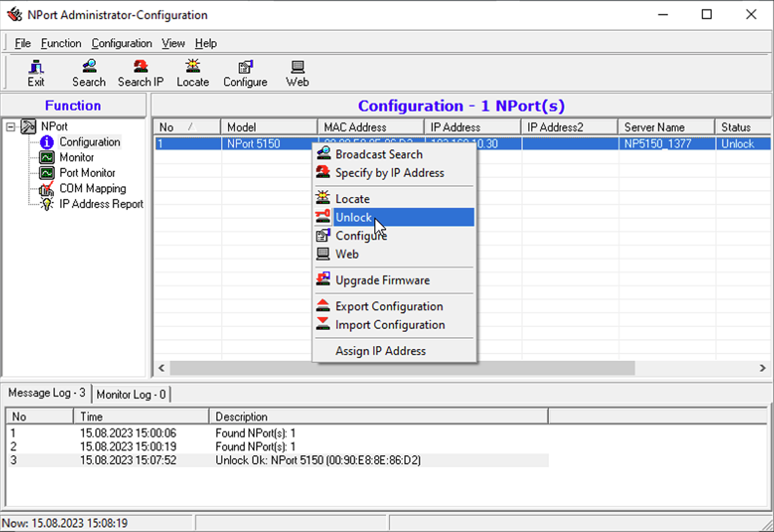Click the Configure icon in context menu

coord(323,235)
